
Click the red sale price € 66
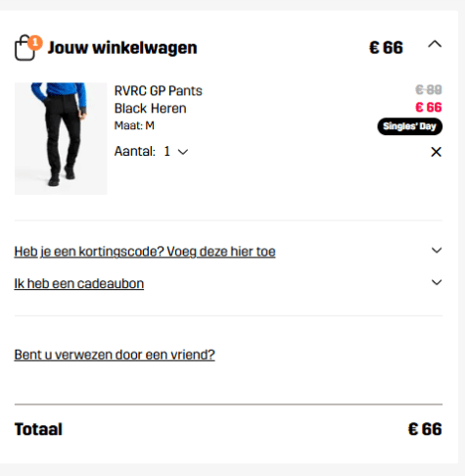[429, 107]
